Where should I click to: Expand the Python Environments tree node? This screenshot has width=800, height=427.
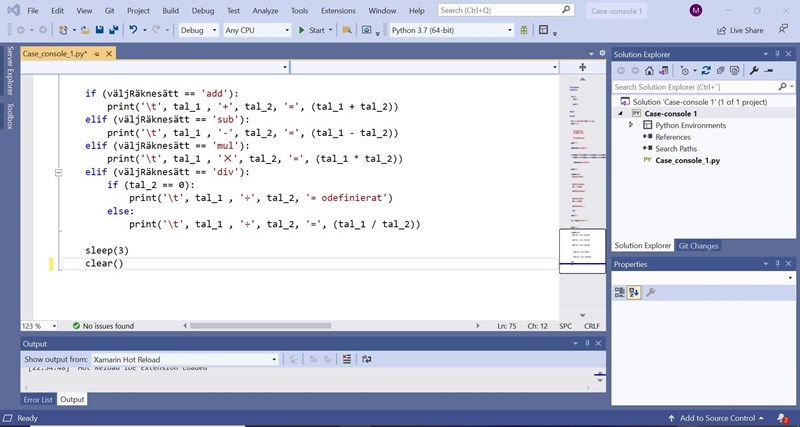(x=631, y=125)
